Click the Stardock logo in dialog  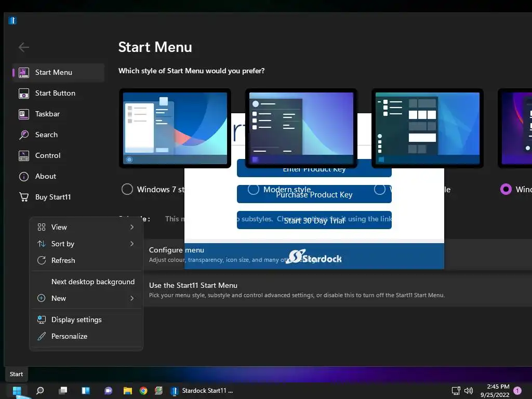pyautogui.click(x=314, y=257)
